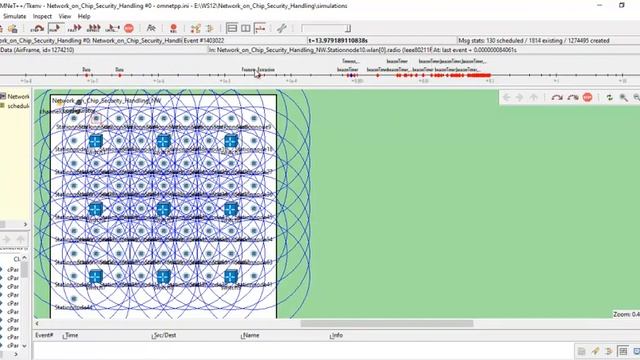This screenshot has height=360, width=640.
Task: Switch to horizontal layout toolbar icon
Action: 246,28
